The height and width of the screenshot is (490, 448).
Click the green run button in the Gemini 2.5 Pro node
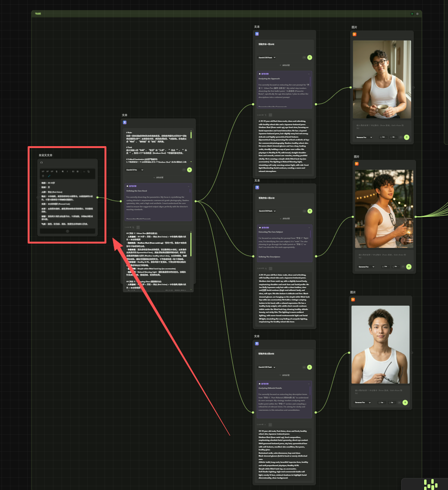click(189, 170)
